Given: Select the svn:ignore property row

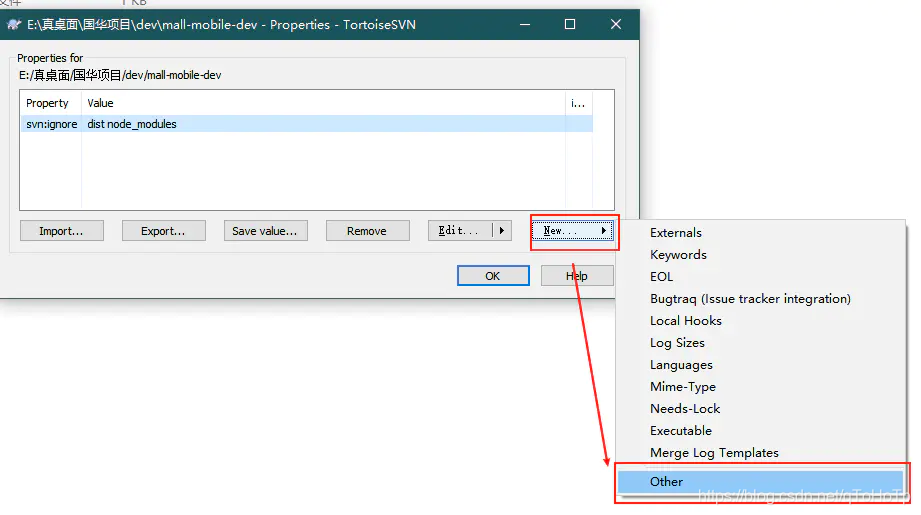Looking at the screenshot, I should point(306,124).
